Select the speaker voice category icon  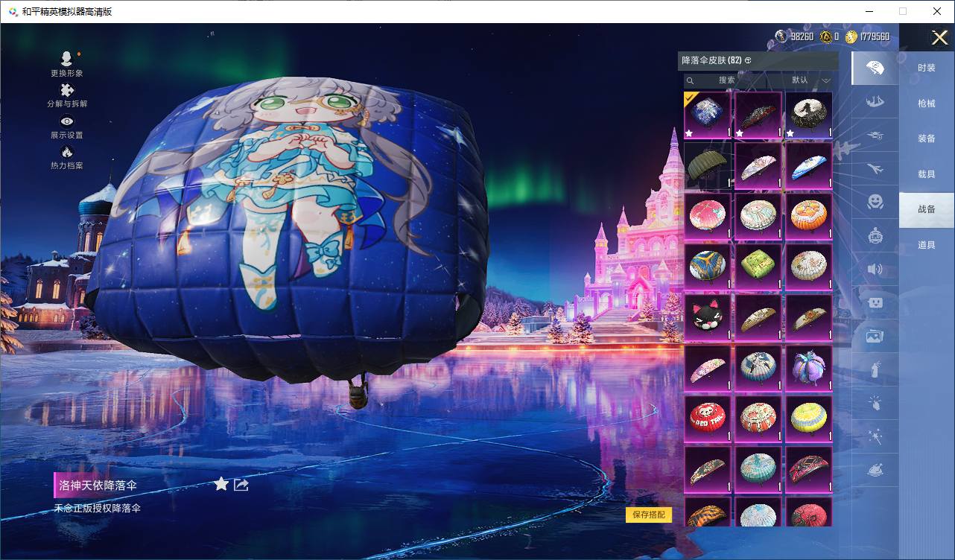pyautogui.click(x=875, y=269)
